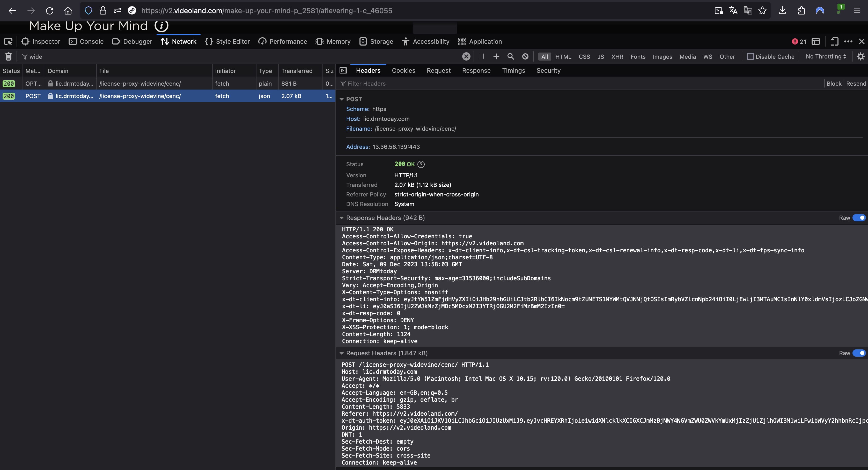Click the info icon beside Make Up Your Mind
Screen dimensions: 868x470
[x=161, y=26]
